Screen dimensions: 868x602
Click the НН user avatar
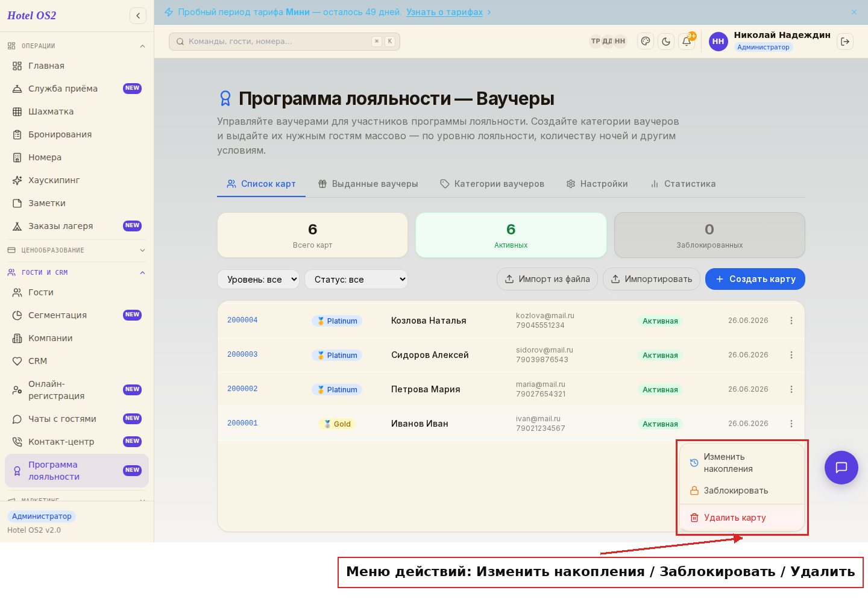(719, 42)
